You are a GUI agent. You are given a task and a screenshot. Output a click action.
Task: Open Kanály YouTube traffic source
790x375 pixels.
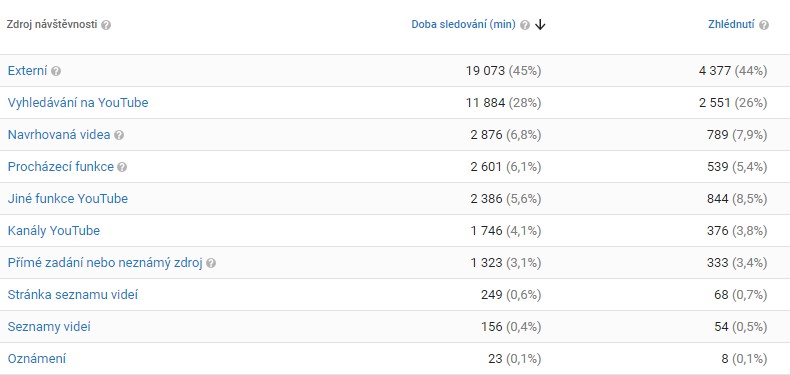pyautogui.click(x=53, y=231)
